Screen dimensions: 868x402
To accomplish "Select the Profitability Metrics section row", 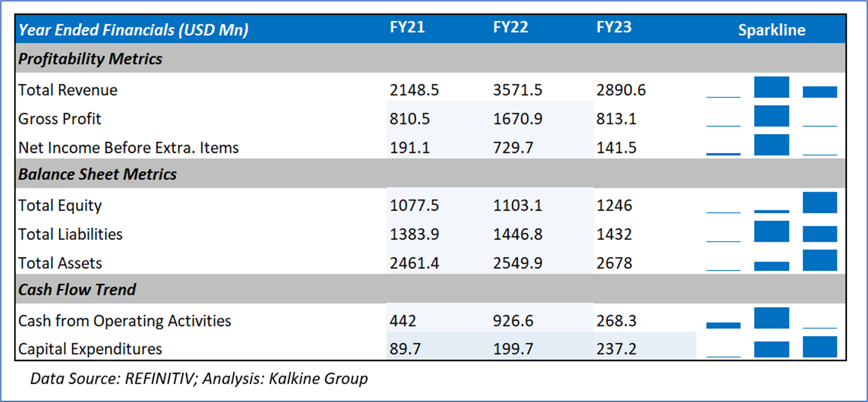I will tap(90, 59).
